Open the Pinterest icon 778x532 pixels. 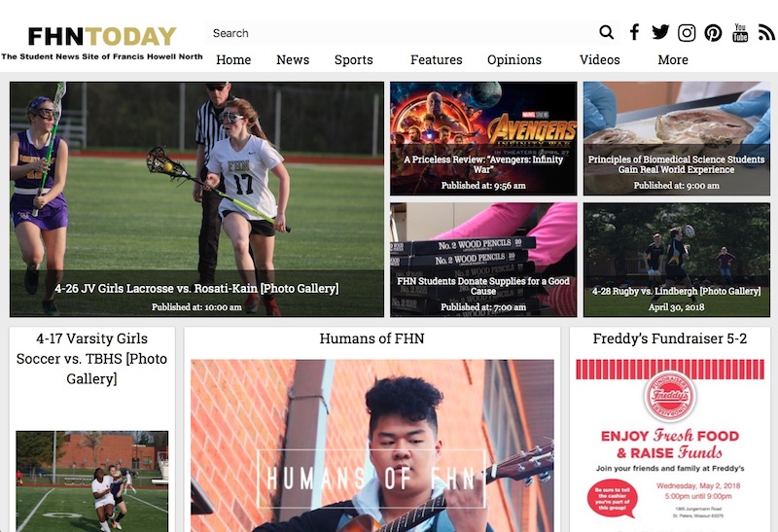click(x=713, y=33)
